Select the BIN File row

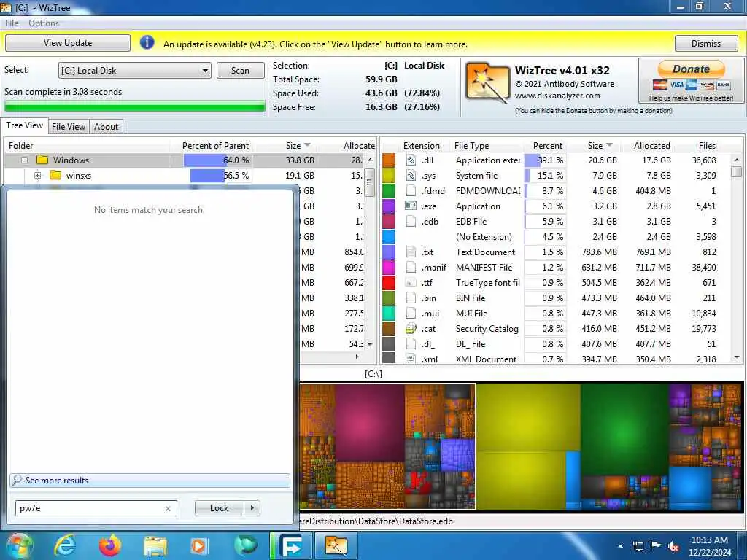point(555,298)
